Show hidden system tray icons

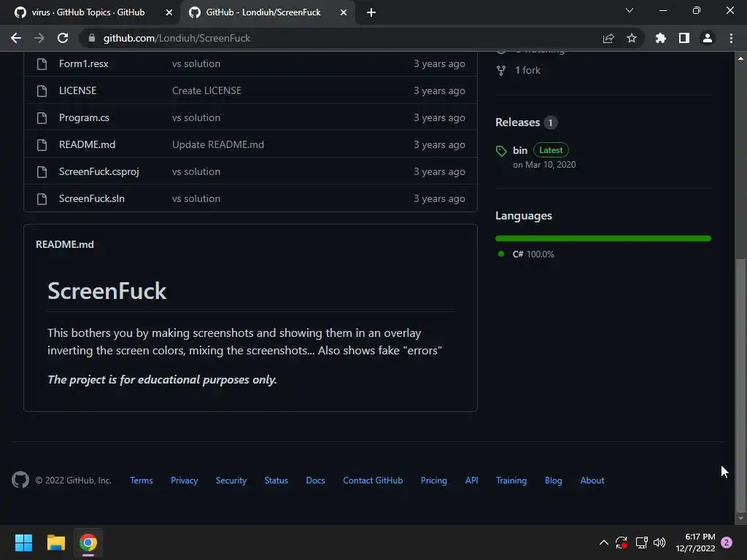click(x=603, y=542)
